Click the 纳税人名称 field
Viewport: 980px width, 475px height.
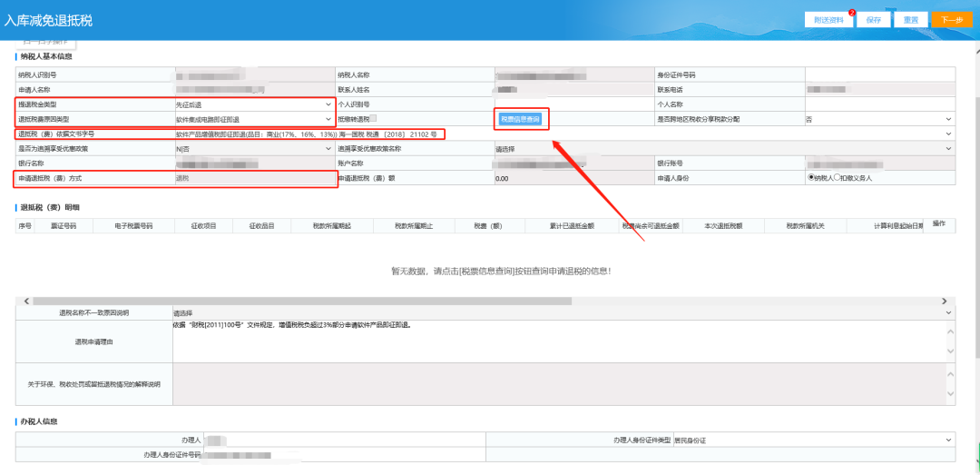pos(573,74)
